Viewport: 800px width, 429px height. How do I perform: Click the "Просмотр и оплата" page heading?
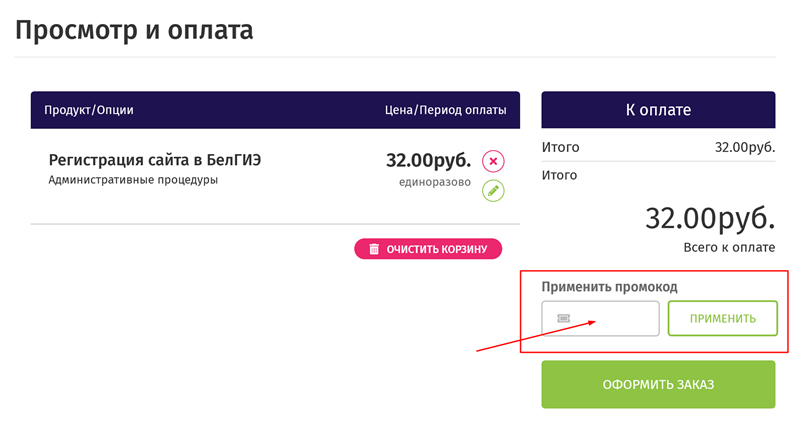133,29
